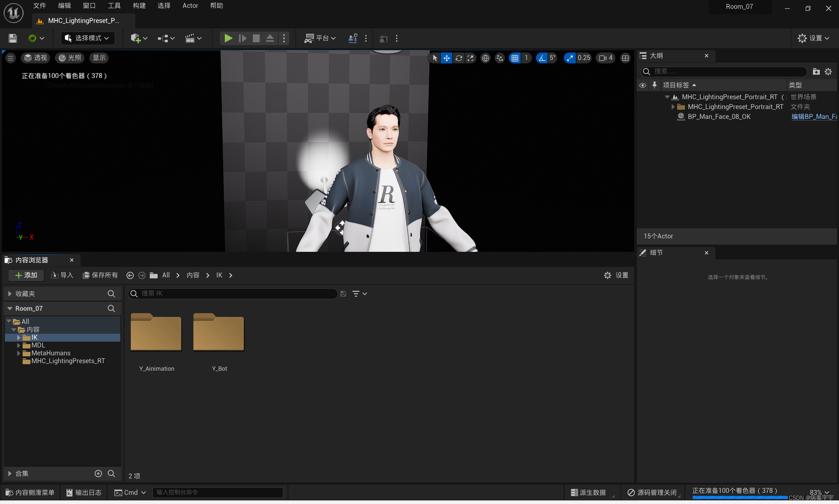Open the 工具 menu

[x=114, y=6]
